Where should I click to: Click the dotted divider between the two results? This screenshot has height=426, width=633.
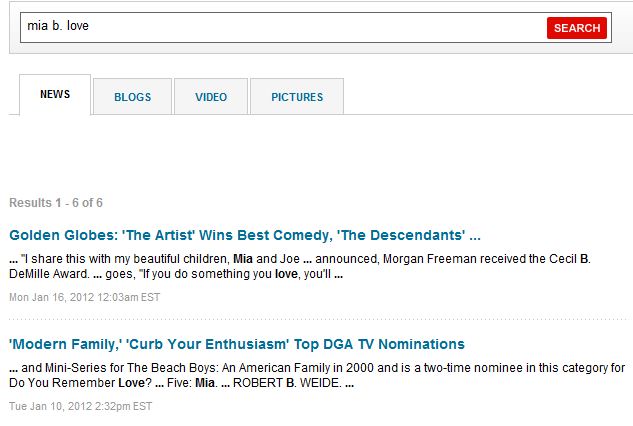pos(321,319)
